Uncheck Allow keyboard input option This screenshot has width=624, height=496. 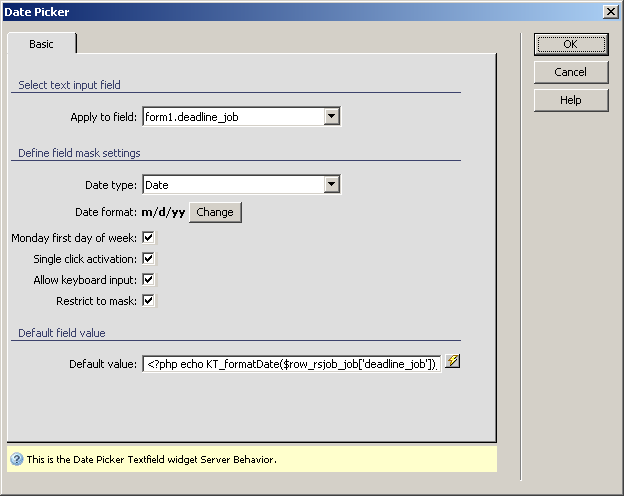[x=148, y=280]
